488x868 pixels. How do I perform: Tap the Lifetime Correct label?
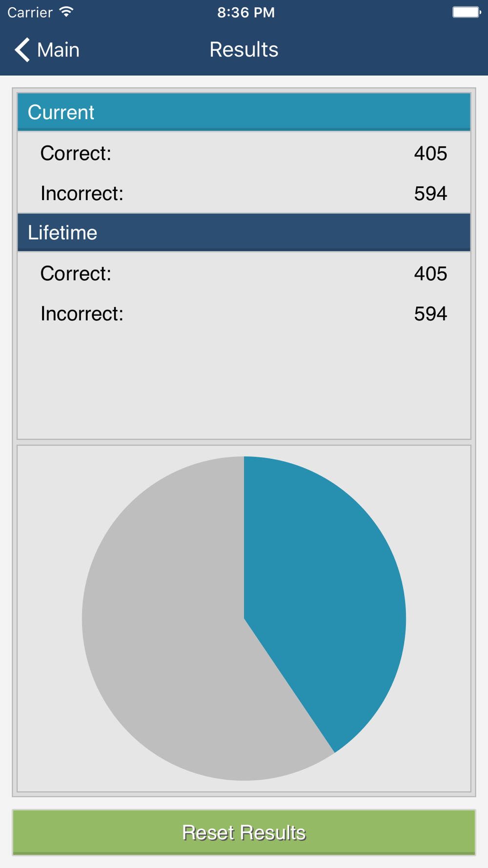click(x=76, y=273)
